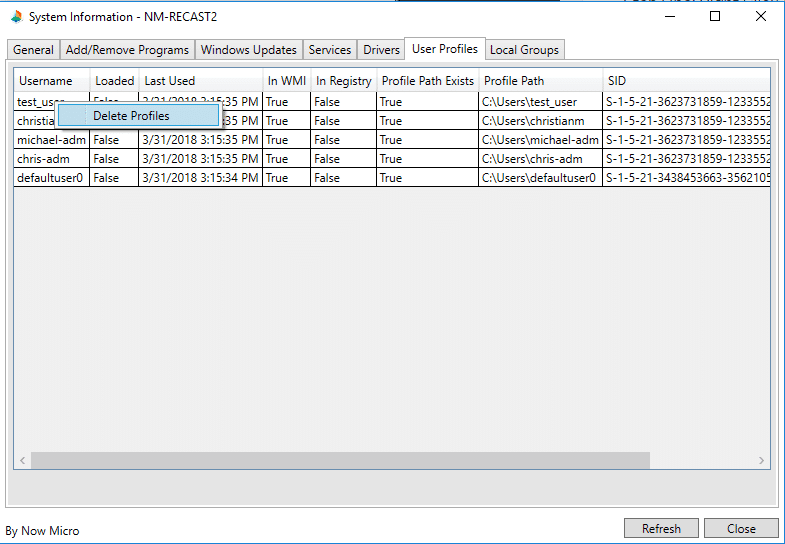This screenshot has width=785, height=544.
Task: Open the Add/Remove Programs tab
Action: tap(127, 50)
